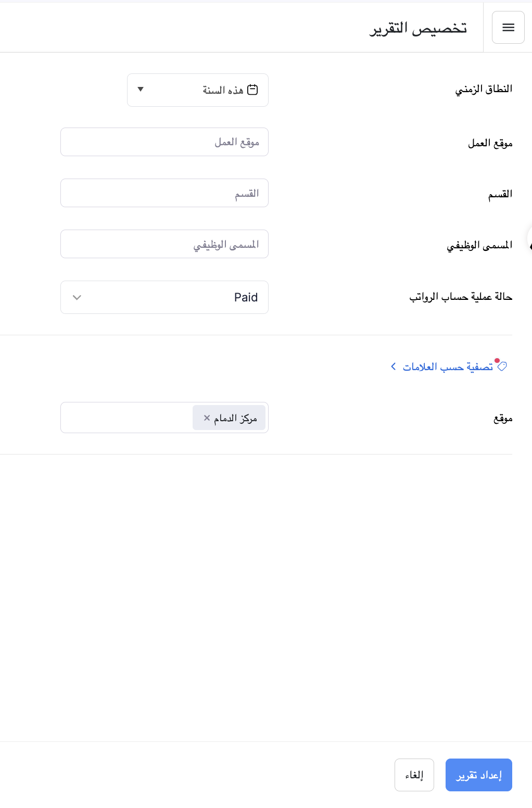The width and height of the screenshot is (532, 808).
Task: Open the Paid payroll status dropdown
Action: click(x=164, y=297)
